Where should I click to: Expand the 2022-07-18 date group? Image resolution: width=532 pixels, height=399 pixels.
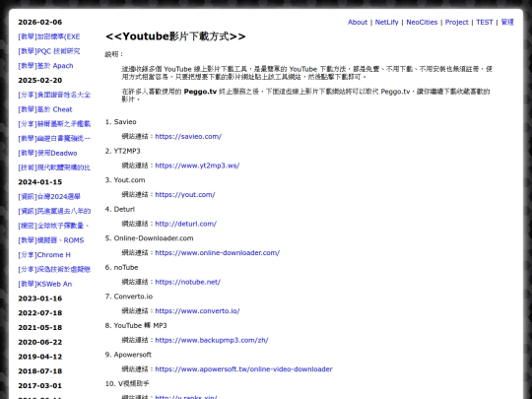pyautogui.click(x=40, y=313)
